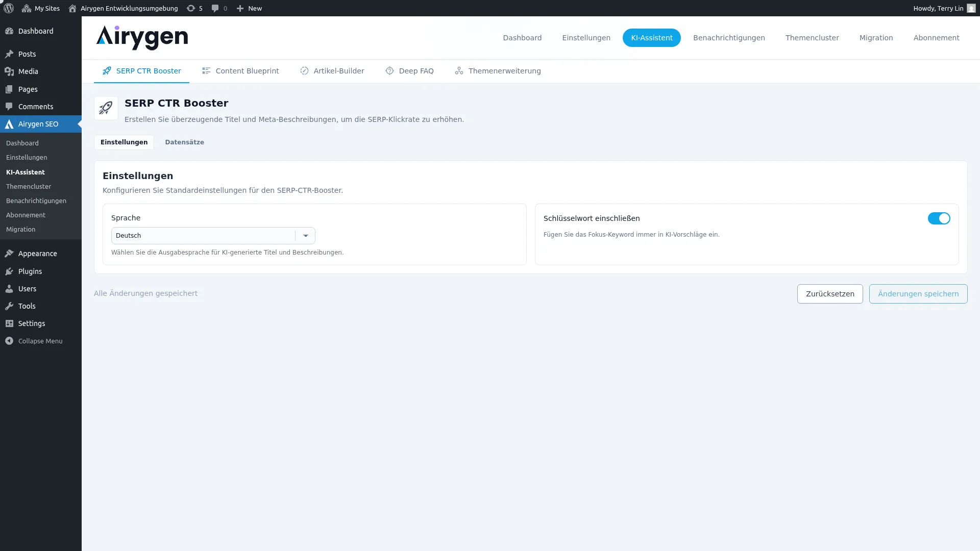
Task: Click the Plugins plug icon
Action: (x=9, y=271)
